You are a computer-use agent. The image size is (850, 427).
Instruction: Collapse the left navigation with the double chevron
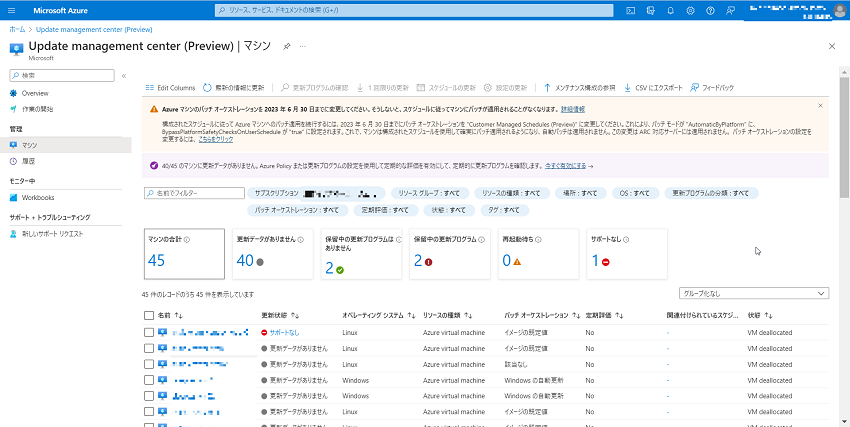click(124, 76)
